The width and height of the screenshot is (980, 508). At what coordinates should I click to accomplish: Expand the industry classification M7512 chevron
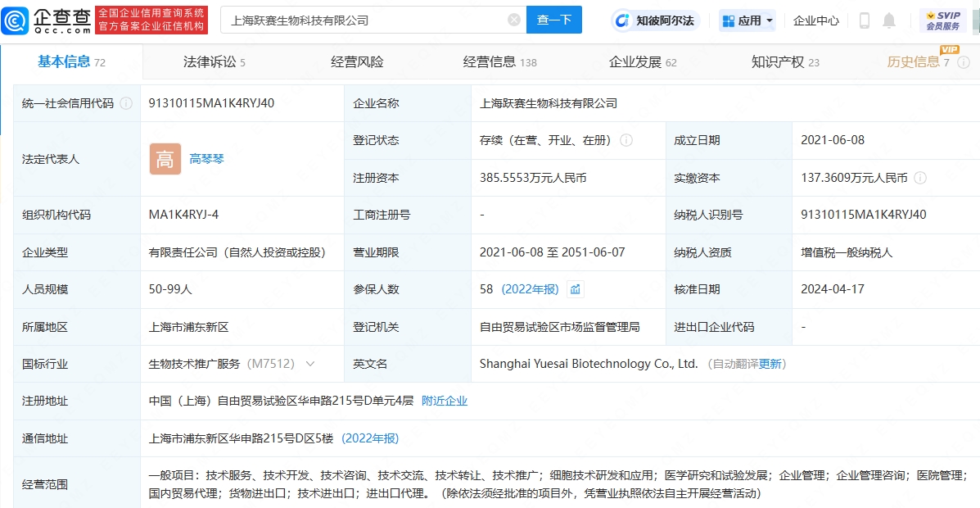pyautogui.click(x=309, y=364)
